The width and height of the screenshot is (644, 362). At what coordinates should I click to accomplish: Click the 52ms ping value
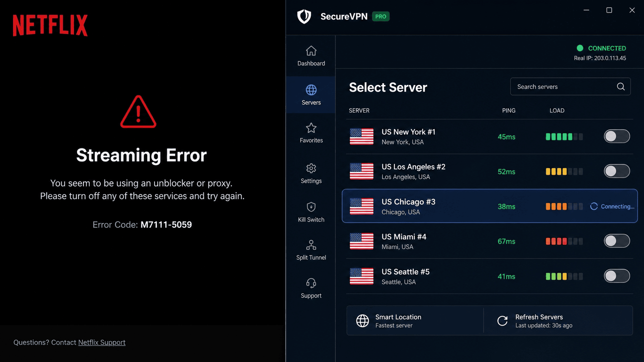tap(506, 172)
